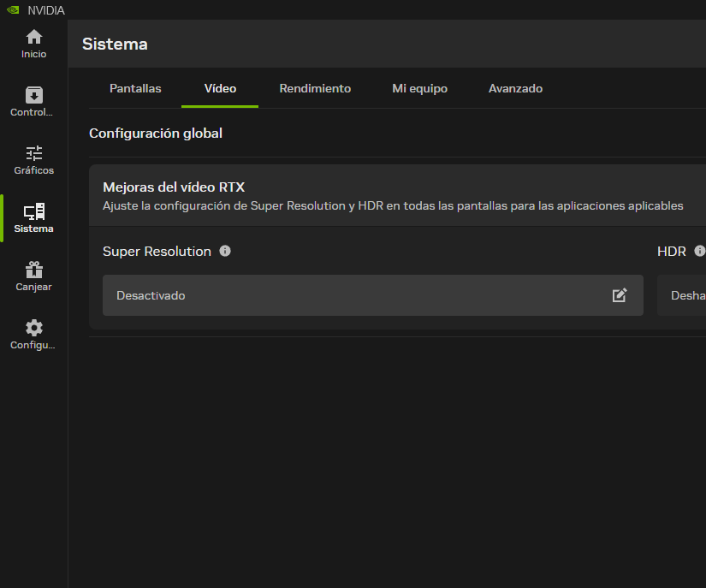Select the Vídeo tab
706x588 pixels.
point(220,89)
